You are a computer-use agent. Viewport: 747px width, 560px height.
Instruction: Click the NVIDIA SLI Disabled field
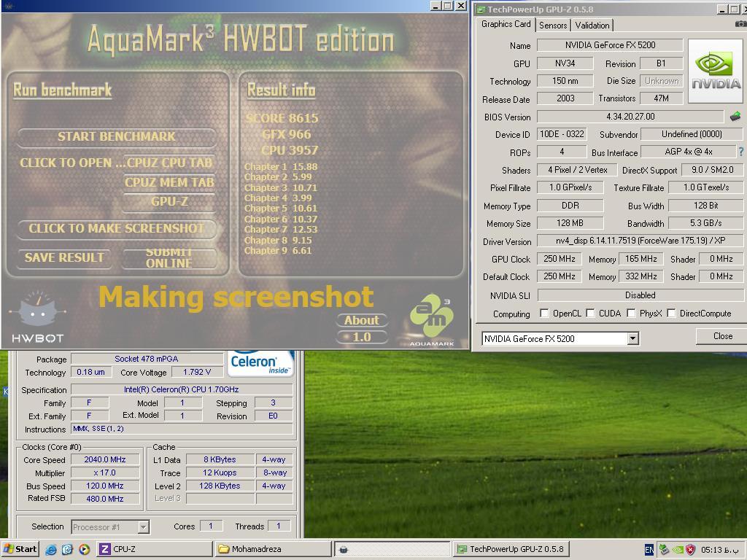tap(640, 295)
